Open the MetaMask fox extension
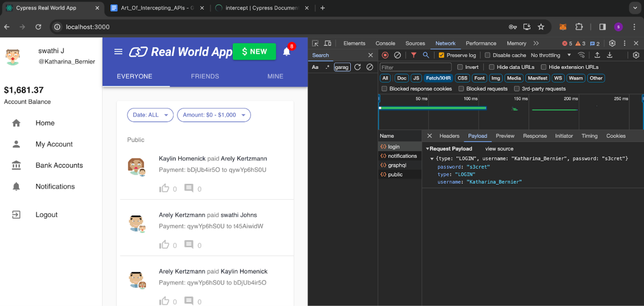 click(x=563, y=27)
